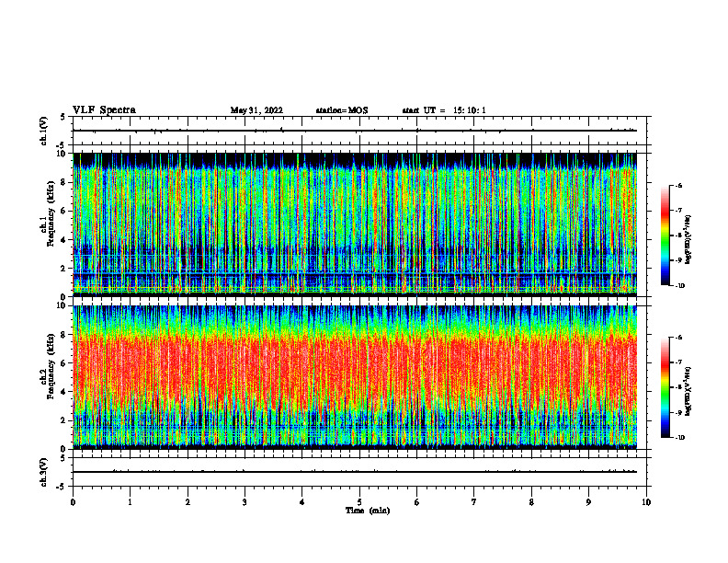
Task: Select the "start UT = 15:10:1" text
Action: coord(444,110)
